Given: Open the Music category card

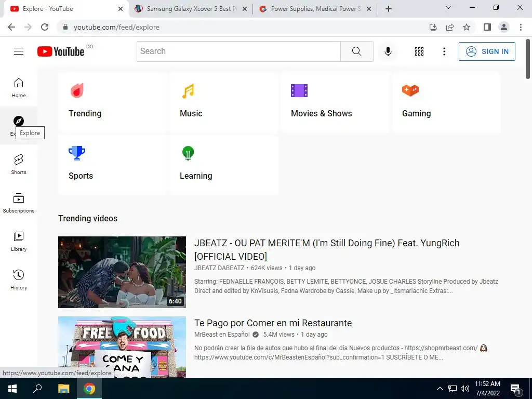Looking at the screenshot, I should 223,102.
